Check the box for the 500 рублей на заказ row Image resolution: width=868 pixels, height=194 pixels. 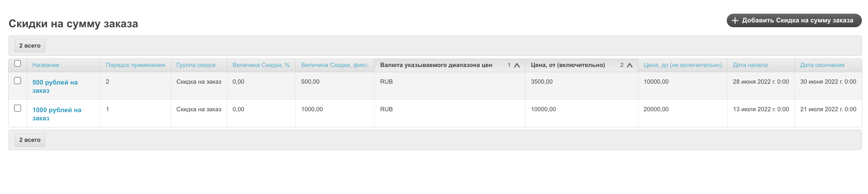coord(18,81)
